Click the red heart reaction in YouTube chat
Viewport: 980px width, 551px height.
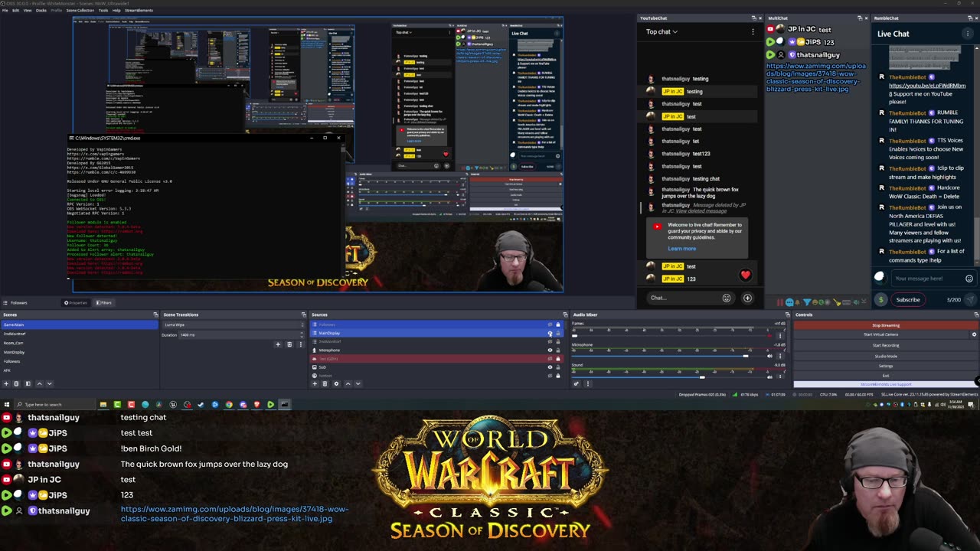tap(746, 275)
